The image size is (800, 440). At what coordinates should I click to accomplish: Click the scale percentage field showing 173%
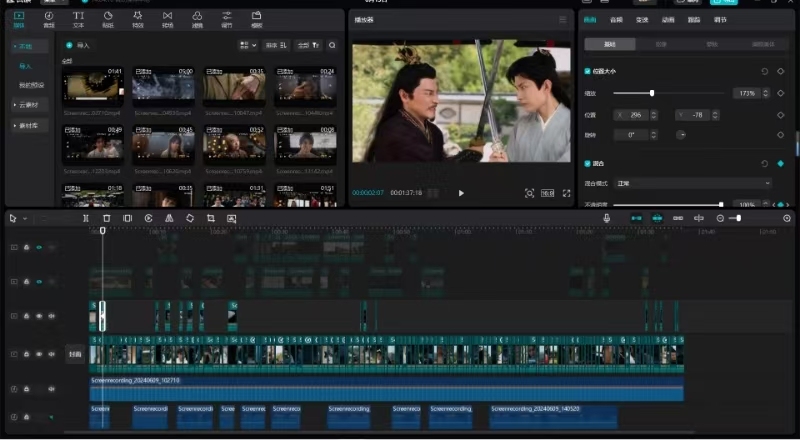(747, 93)
